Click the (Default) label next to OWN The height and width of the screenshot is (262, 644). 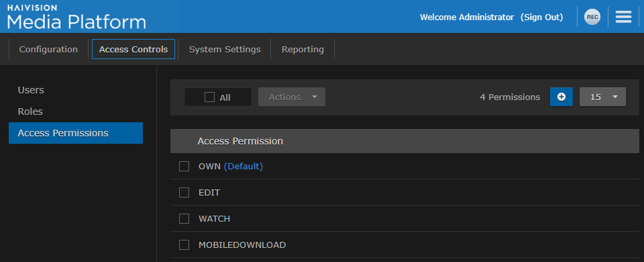point(244,166)
